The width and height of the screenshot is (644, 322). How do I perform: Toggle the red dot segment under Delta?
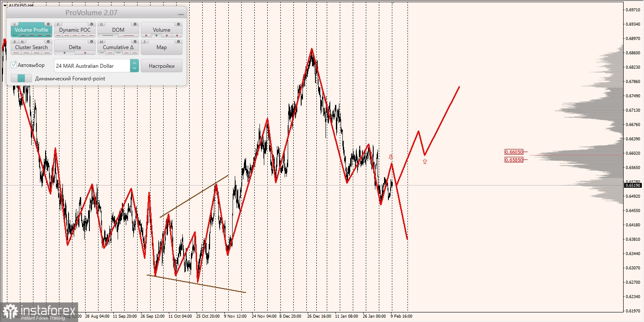pyautogui.click(x=85, y=53)
